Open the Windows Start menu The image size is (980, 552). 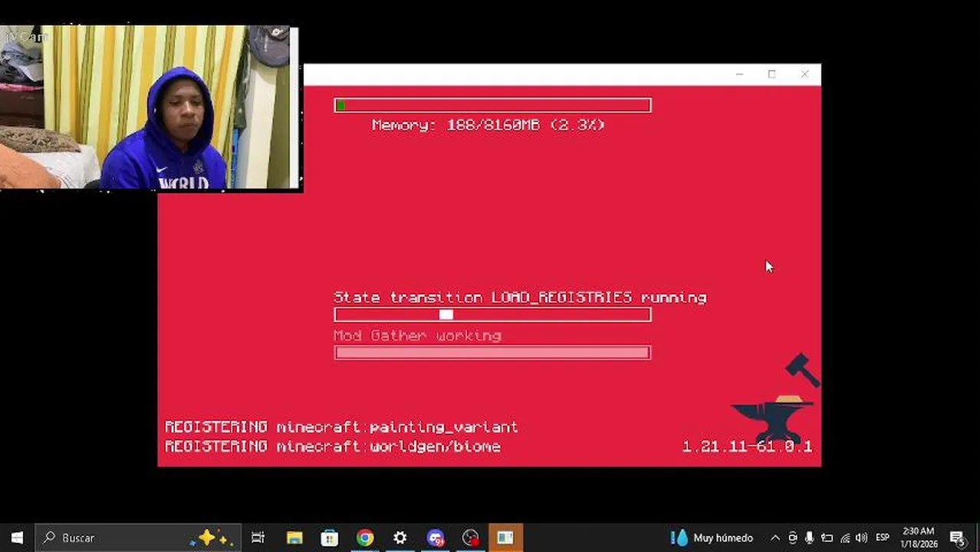tap(17, 537)
